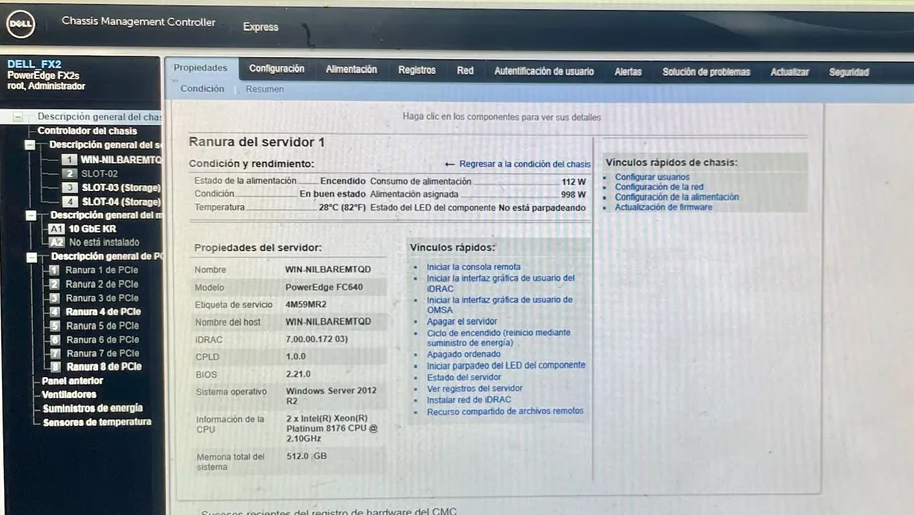Select slot 2 number icon beside SLOT-02
Viewport: 914px width, 515px height.
(x=69, y=174)
